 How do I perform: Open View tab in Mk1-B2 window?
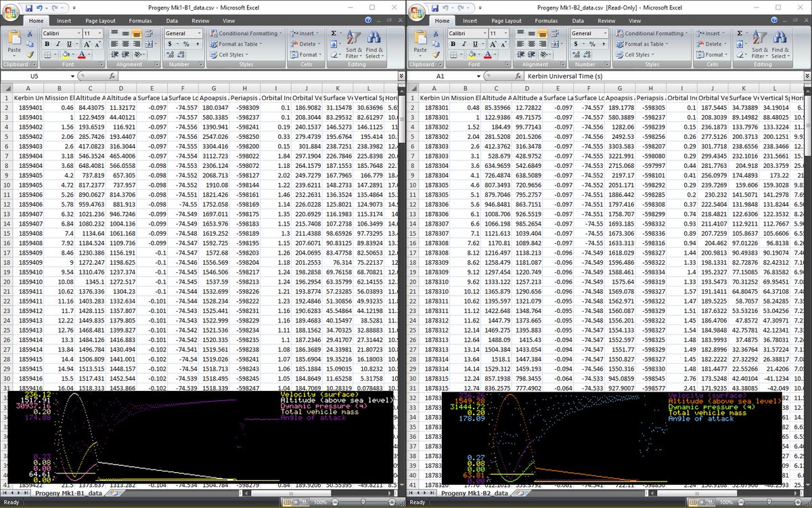point(634,21)
